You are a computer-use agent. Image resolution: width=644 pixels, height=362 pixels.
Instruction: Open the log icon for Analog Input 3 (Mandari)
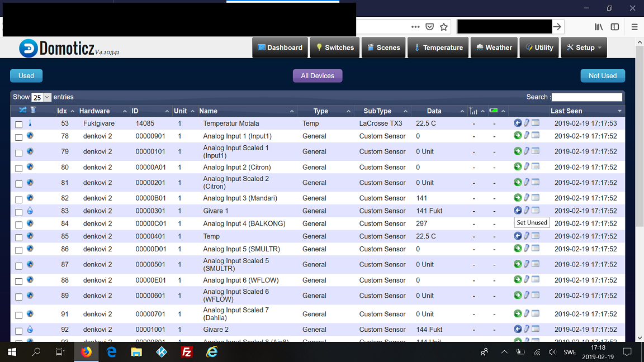(535, 198)
